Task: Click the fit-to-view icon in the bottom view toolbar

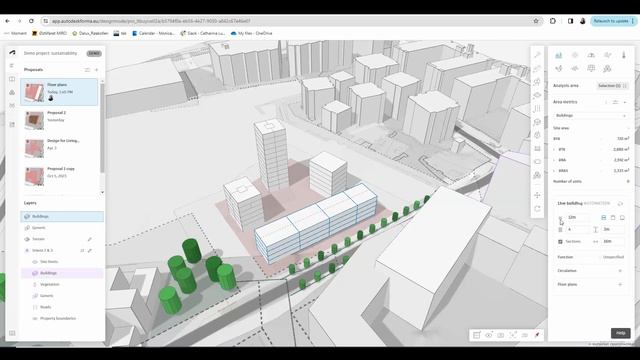Action: [x=513, y=335]
